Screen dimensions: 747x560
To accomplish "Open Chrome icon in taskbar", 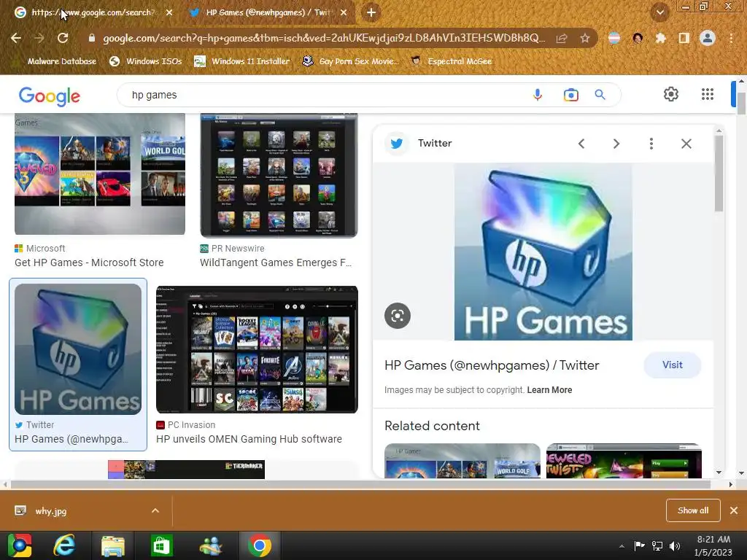I will coord(260,545).
